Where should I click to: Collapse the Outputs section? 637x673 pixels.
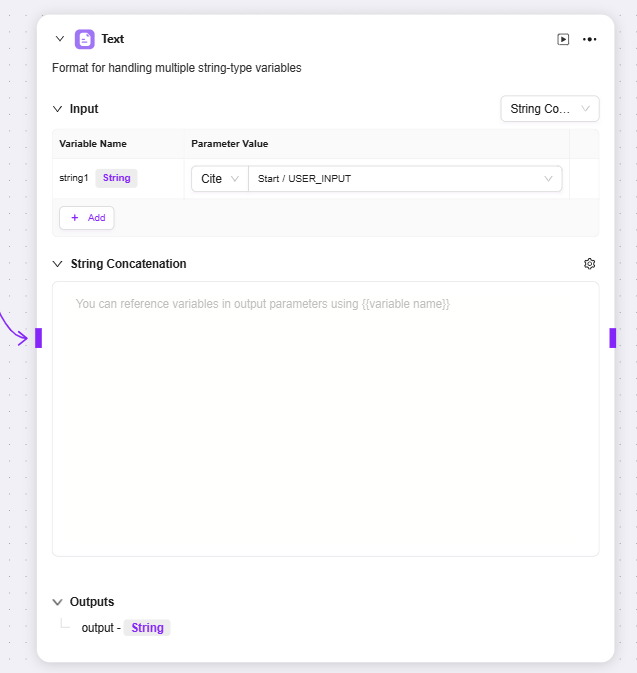(58, 602)
